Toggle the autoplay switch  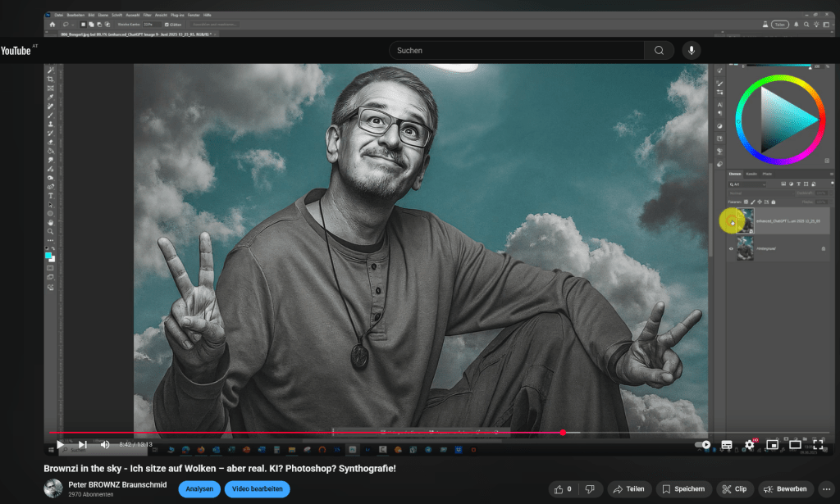[702, 444]
